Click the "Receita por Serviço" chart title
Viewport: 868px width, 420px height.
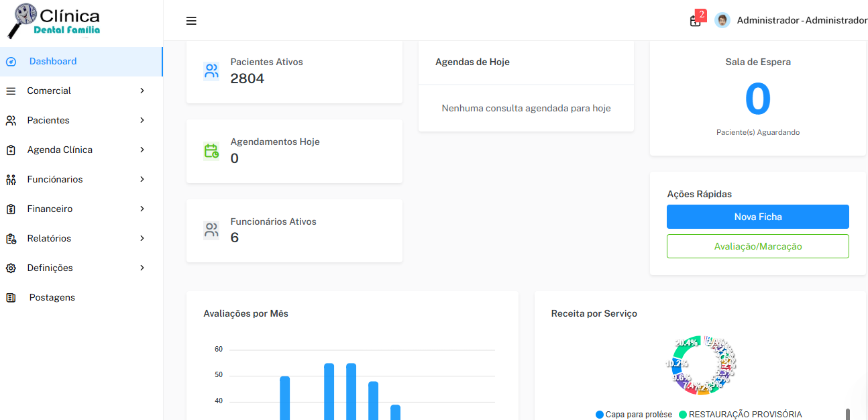point(594,313)
